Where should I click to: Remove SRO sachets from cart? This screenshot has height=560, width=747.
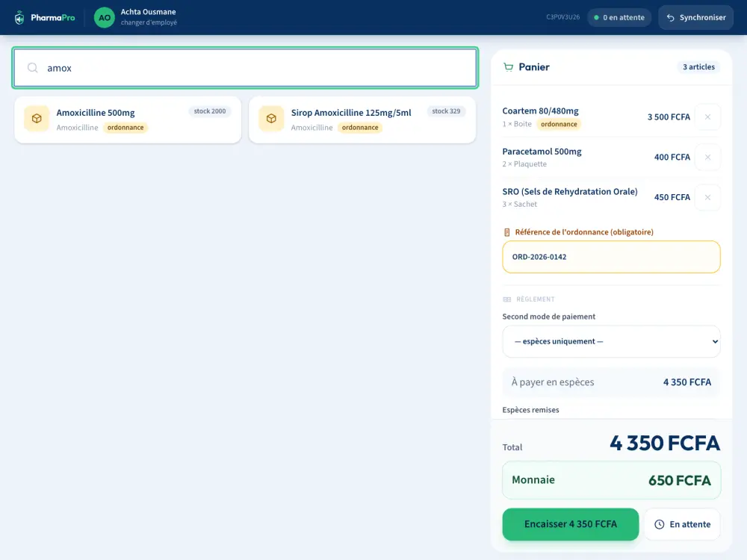(x=707, y=197)
